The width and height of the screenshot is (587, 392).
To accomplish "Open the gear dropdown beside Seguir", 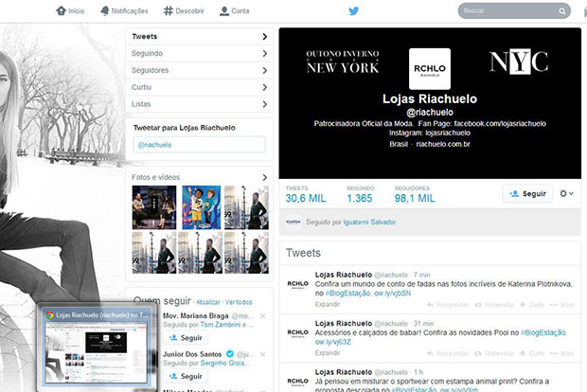I will click(x=566, y=193).
